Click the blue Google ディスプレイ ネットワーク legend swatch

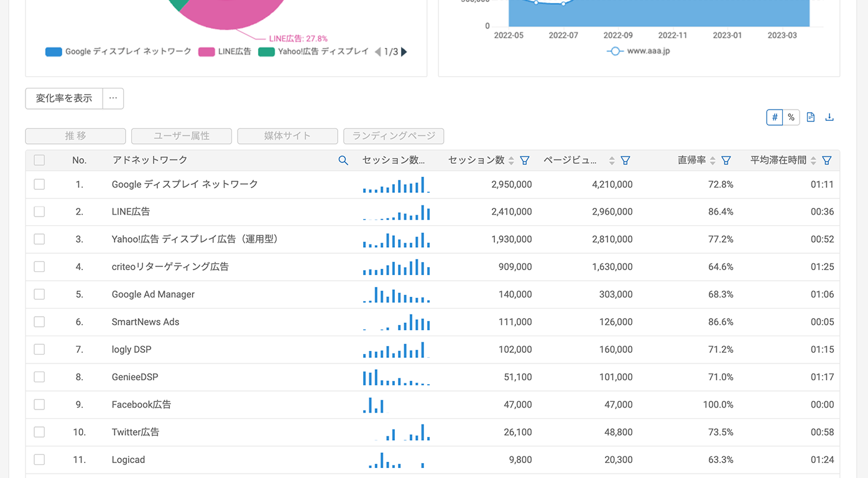tap(53, 52)
